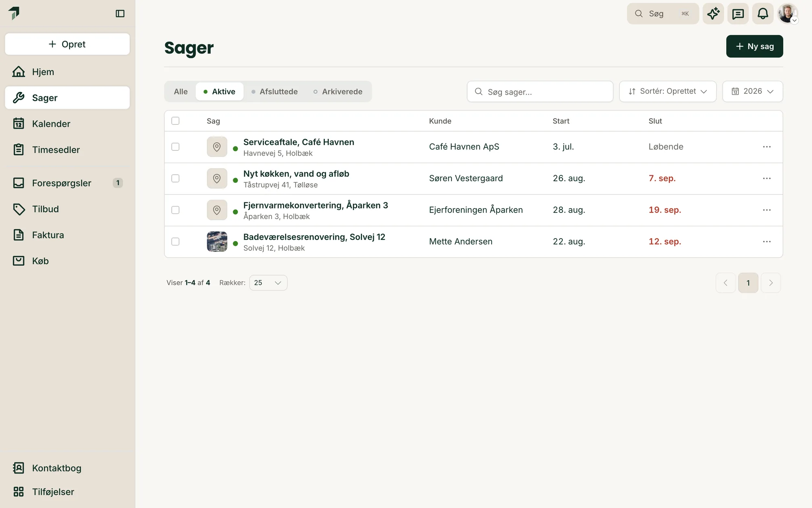Open the Solvej 12 aerial photo thumbnail
Image resolution: width=812 pixels, height=508 pixels.
pyautogui.click(x=217, y=242)
